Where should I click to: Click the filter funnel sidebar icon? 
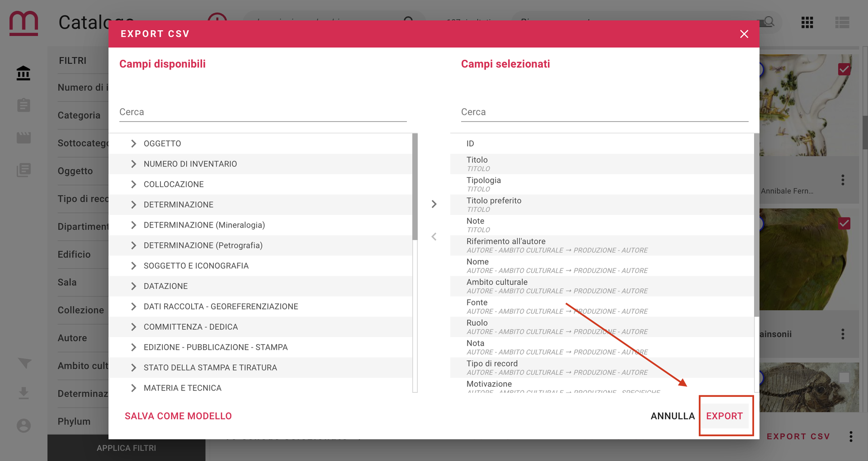click(x=24, y=363)
